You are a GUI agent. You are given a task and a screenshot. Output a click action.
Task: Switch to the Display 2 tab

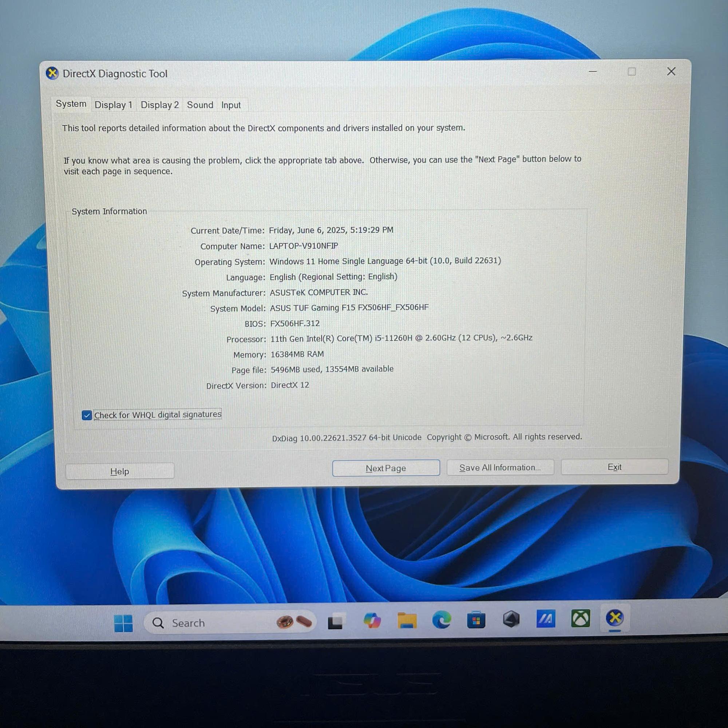pos(160,105)
